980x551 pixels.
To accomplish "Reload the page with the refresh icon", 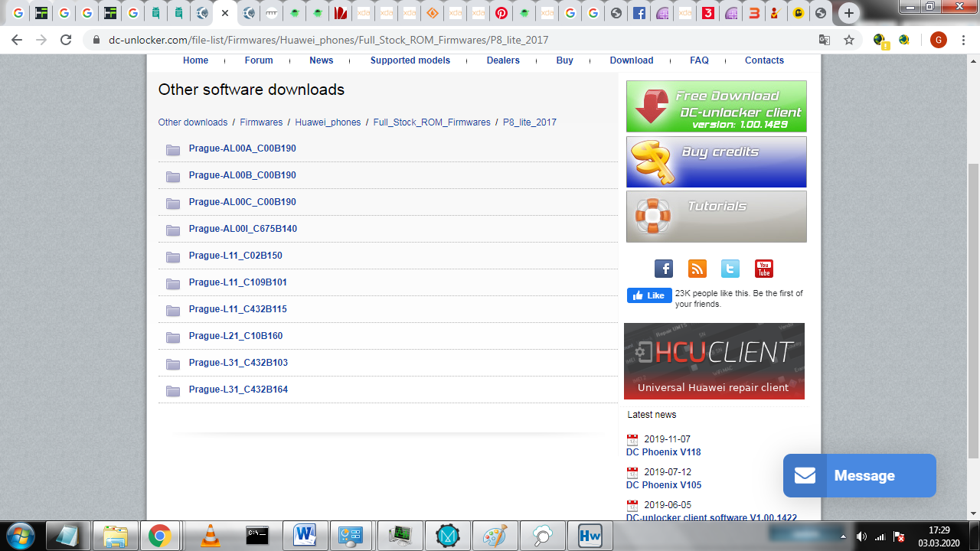I will (66, 40).
